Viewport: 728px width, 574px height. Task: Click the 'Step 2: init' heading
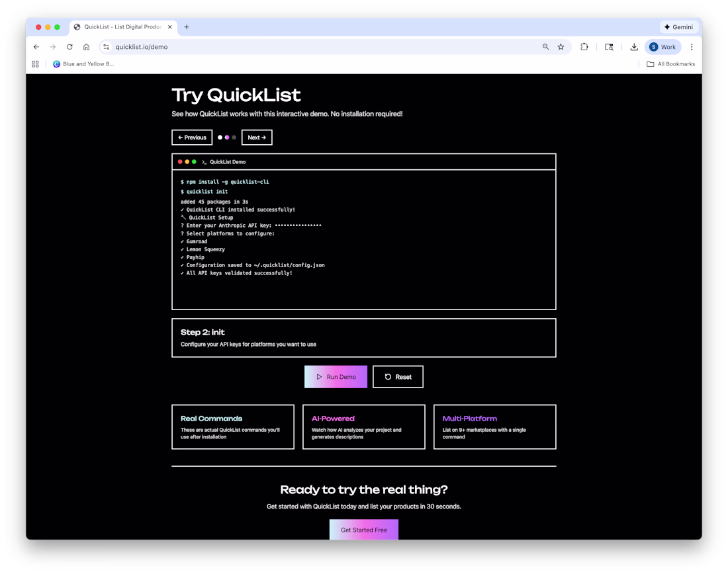(203, 332)
